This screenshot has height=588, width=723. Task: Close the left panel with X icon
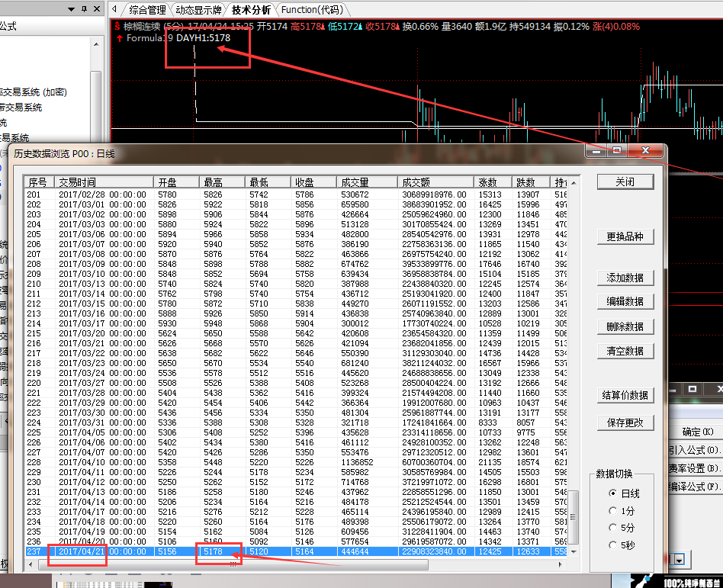coord(97,8)
